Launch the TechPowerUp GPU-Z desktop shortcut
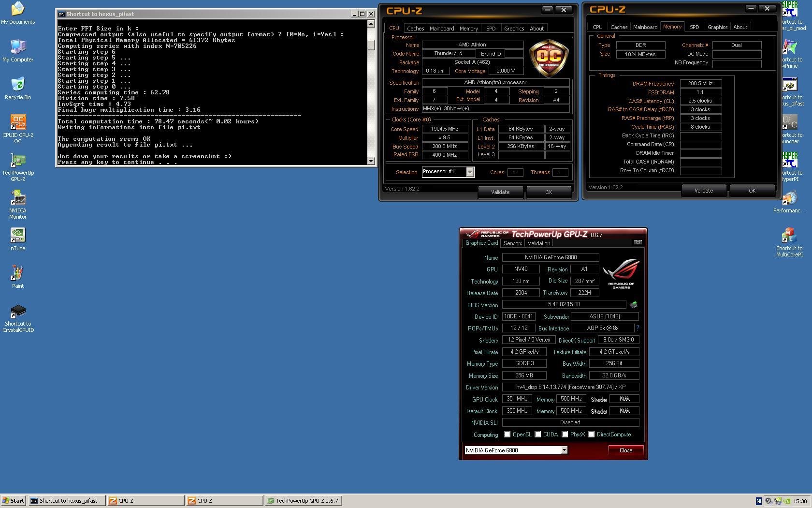Image resolution: width=812 pixels, height=508 pixels. point(18,167)
